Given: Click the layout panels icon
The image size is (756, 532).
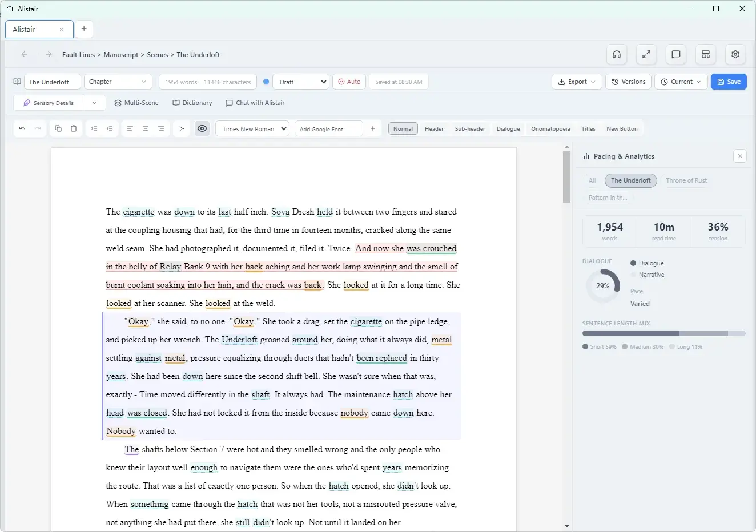Looking at the screenshot, I should click(x=706, y=55).
